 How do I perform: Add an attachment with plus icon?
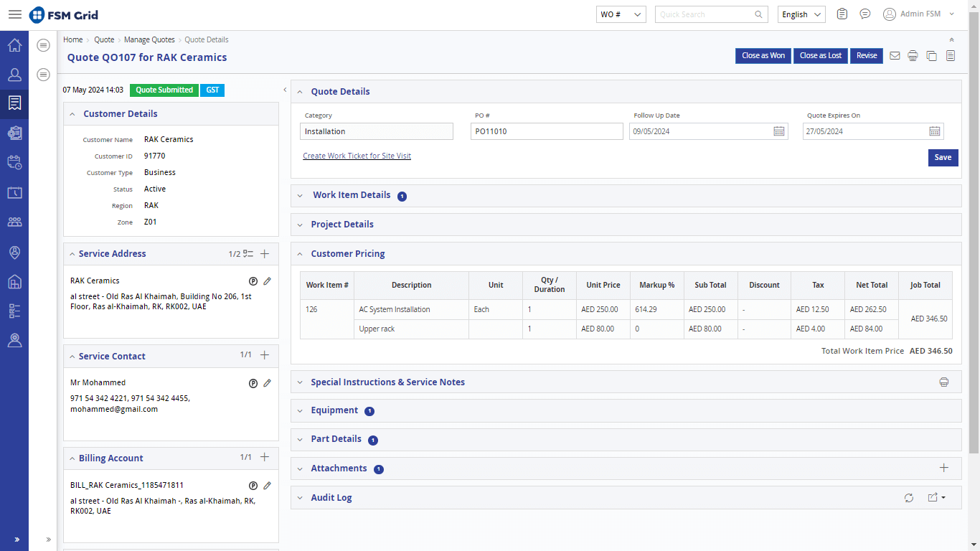pos(944,468)
